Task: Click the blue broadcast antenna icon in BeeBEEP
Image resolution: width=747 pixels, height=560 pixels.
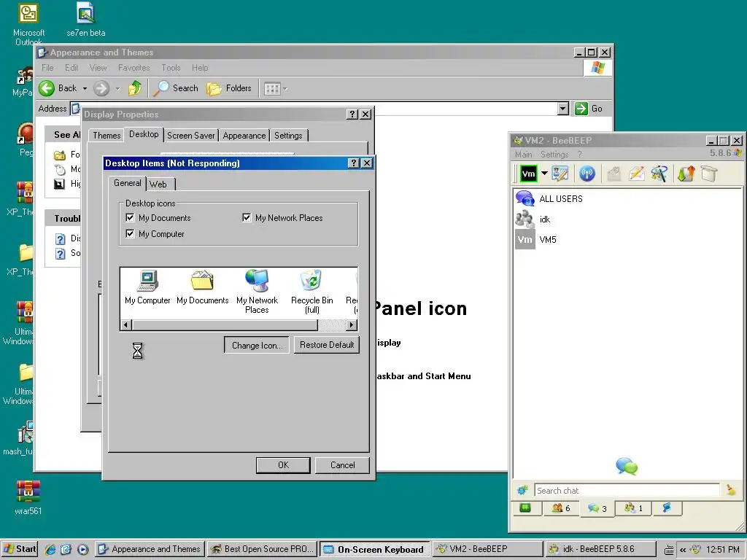Action: click(587, 174)
